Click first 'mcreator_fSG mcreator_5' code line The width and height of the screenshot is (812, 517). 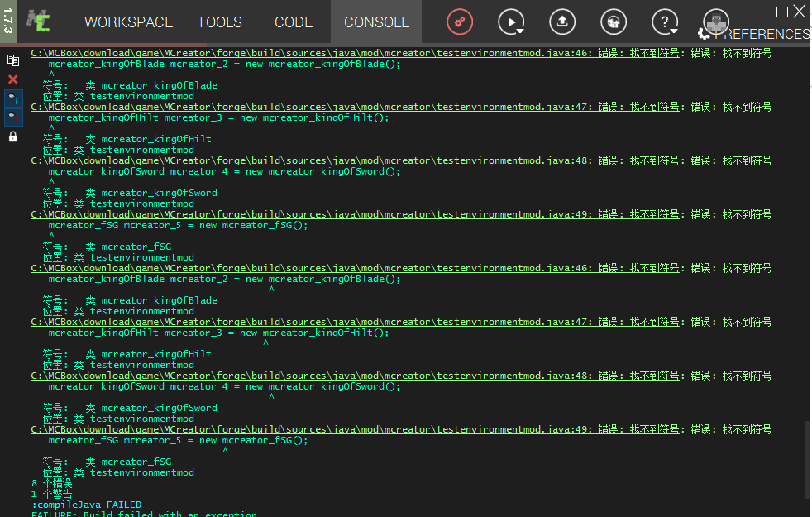pos(178,225)
